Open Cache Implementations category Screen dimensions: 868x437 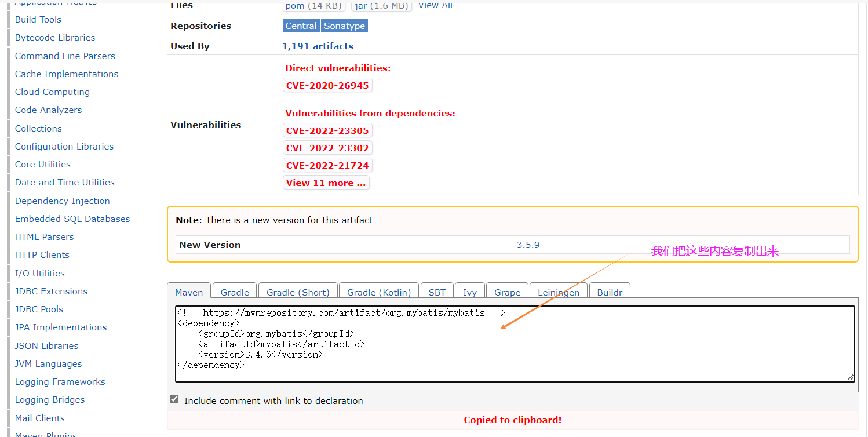(67, 74)
